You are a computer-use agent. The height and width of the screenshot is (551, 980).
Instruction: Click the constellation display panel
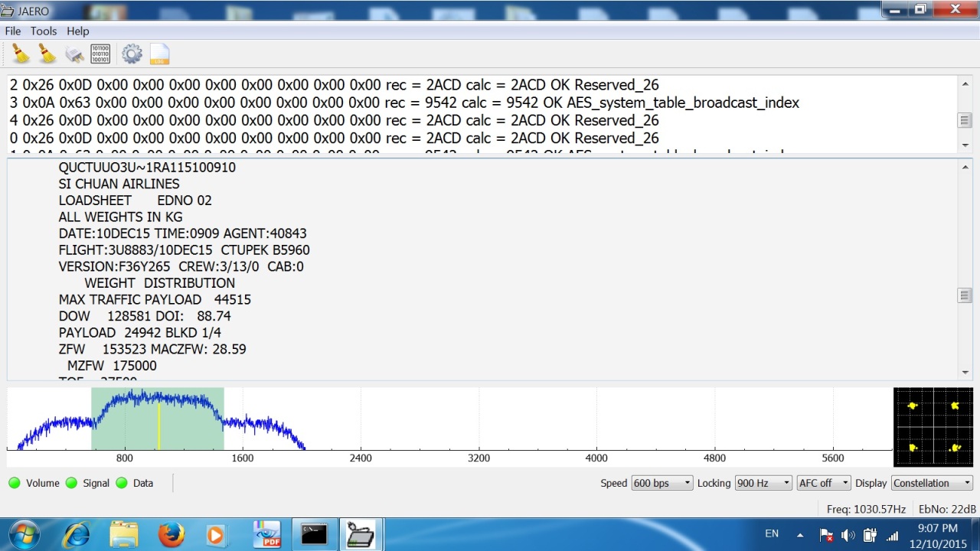933,427
